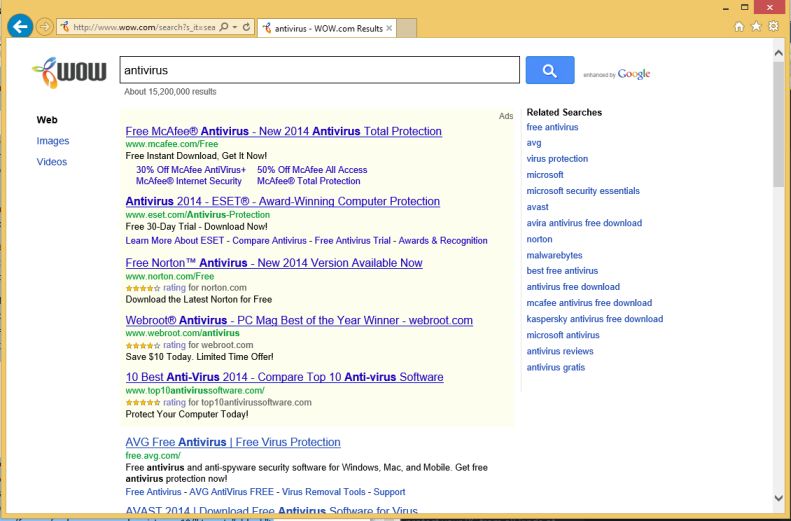Click Awards & Recognition link
791x521 pixels.
point(443,241)
